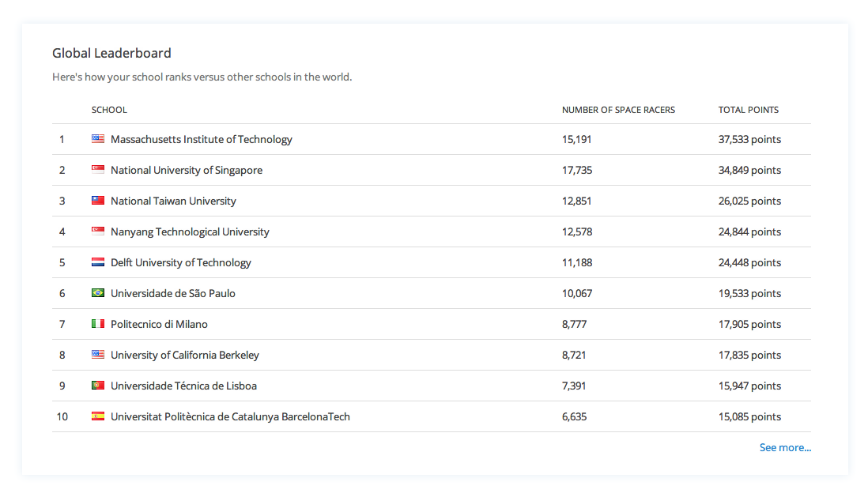Click the US flag beside Massachusetts Institute of Technology

[x=98, y=139]
